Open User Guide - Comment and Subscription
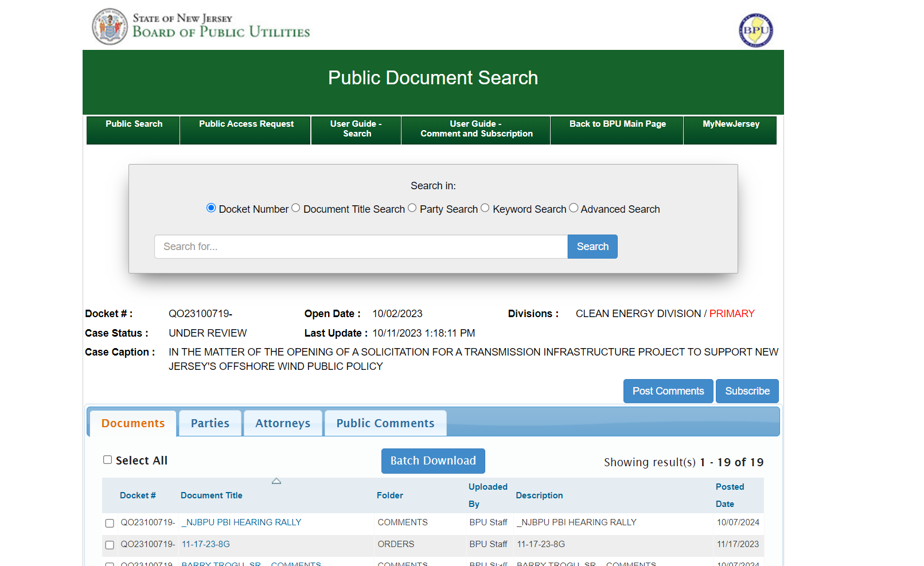 [476, 130]
